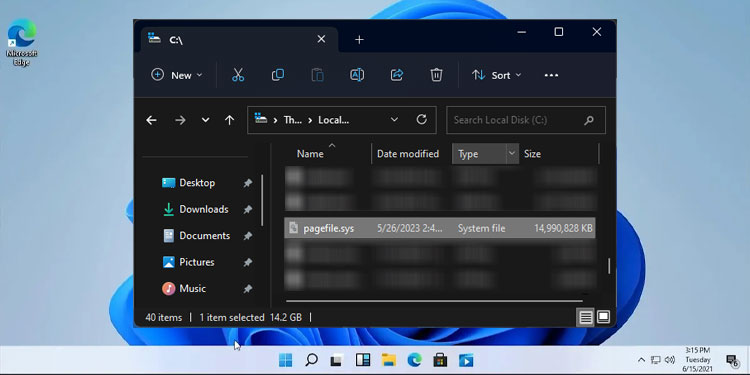Expand recent locations chevron
Image resolution: width=750 pixels, height=375 pixels.
205,120
